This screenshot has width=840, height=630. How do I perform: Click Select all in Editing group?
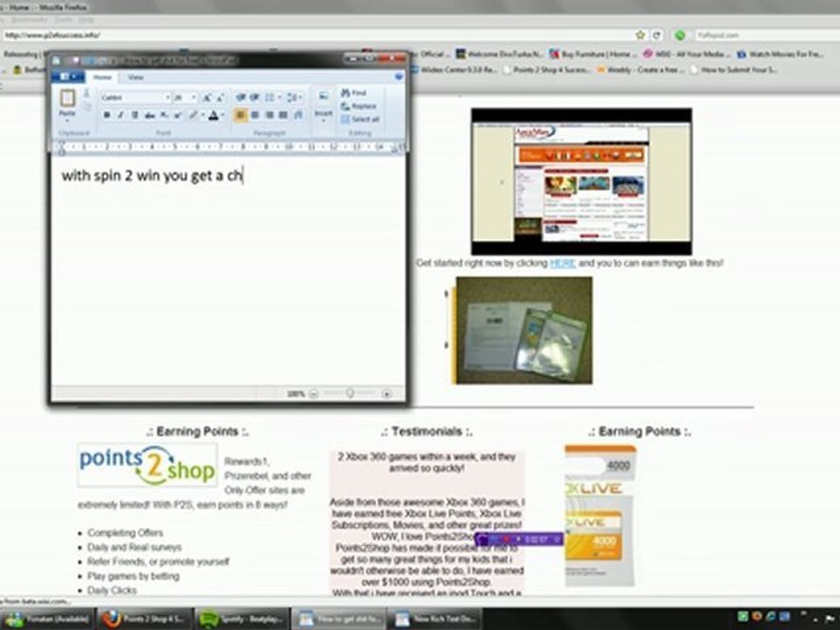pyautogui.click(x=360, y=119)
